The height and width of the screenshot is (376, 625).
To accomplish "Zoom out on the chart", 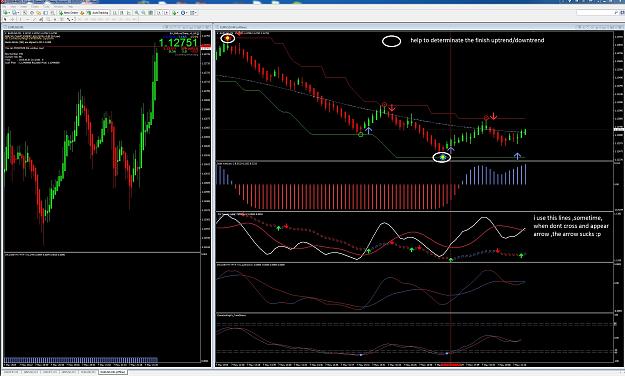I will tap(143, 13).
